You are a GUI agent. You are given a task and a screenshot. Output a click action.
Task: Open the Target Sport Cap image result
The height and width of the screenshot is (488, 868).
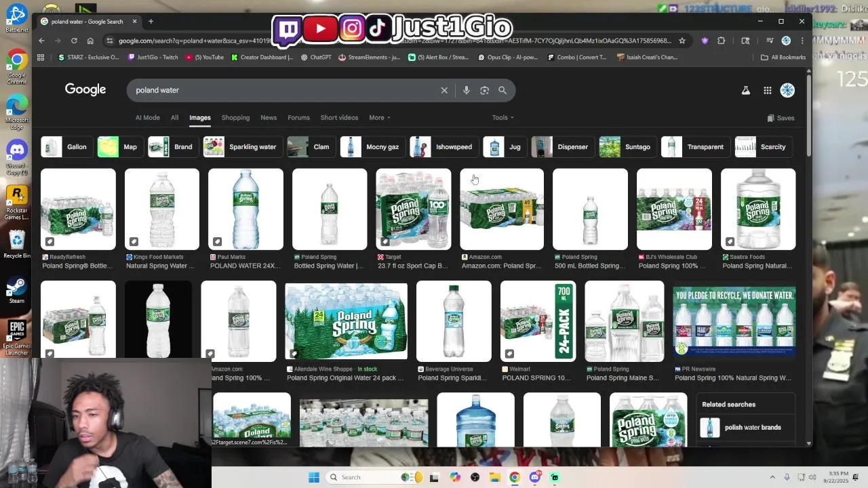413,209
